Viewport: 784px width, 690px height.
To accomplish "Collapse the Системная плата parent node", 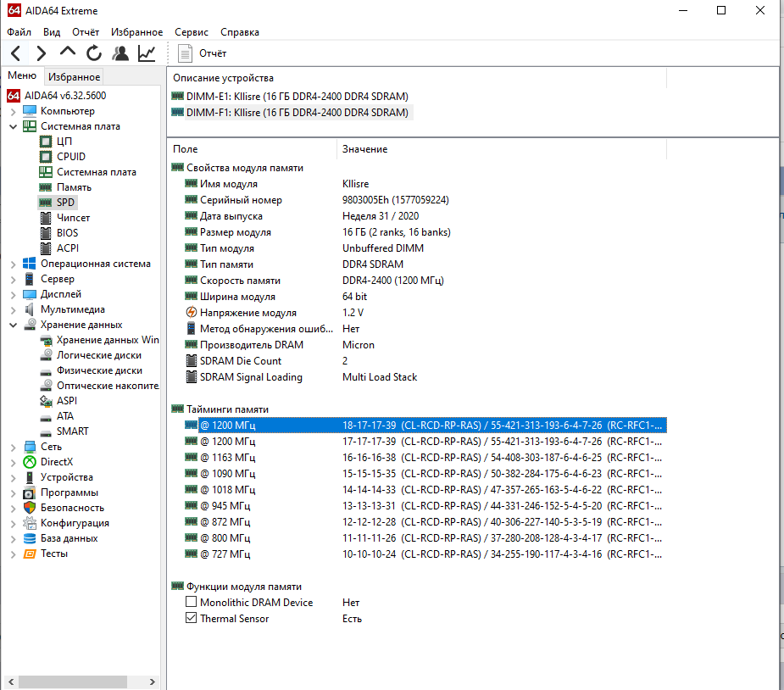I will tap(13, 126).
